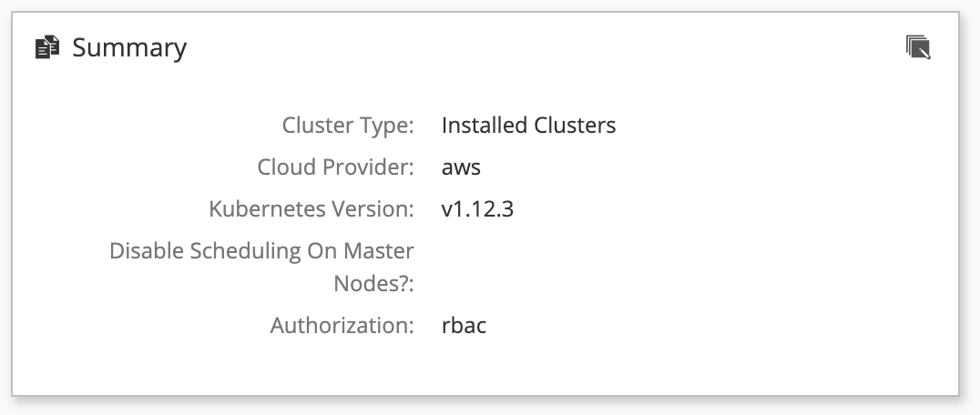Image resolution: width=980 pixels, height=415 pixels.
Task: Click the word Master in the label
Action: click(378, 251)
